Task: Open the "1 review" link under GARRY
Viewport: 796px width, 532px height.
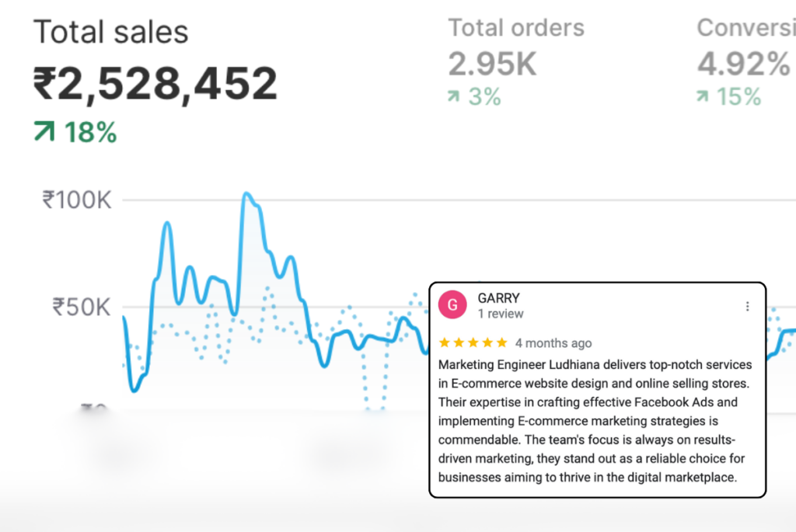Action: click(501, 314)
